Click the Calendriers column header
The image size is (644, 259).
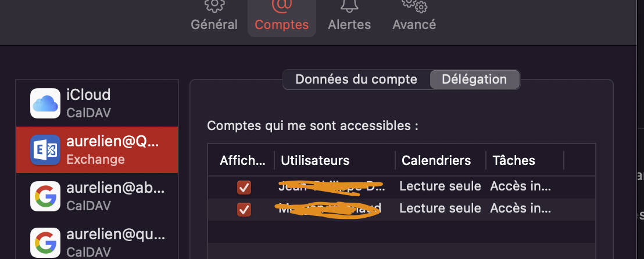[436, 160]
